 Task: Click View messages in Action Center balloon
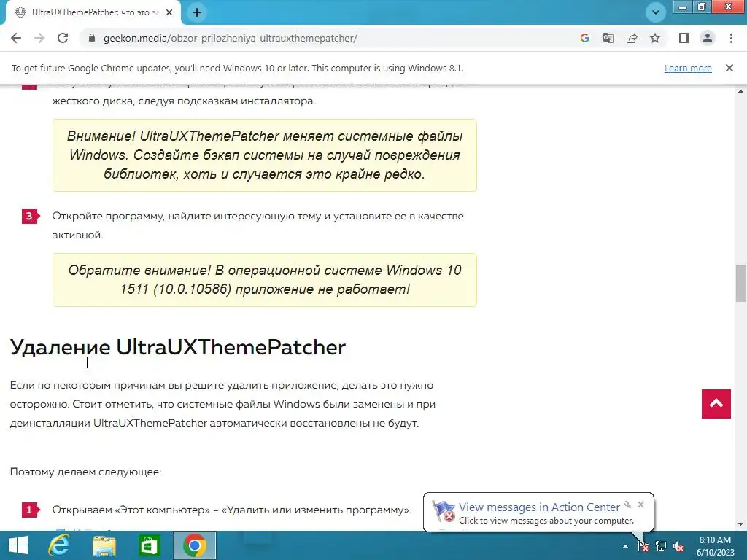[539, 507]
